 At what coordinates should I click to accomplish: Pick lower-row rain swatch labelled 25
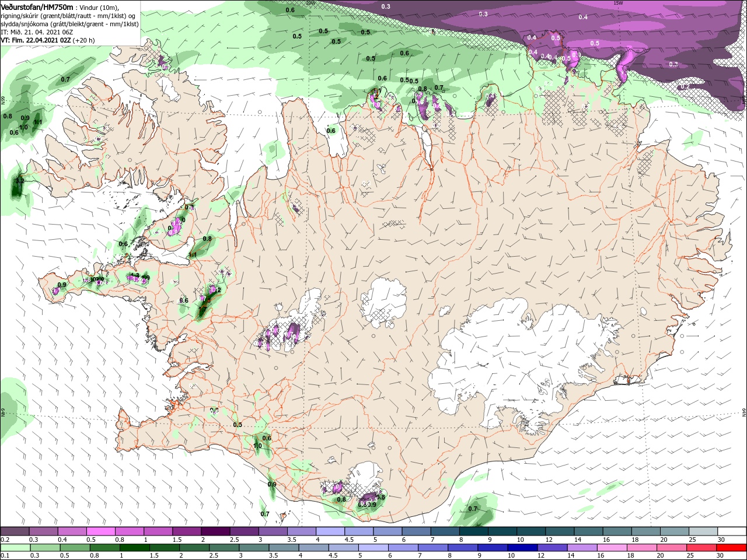[x=702, y=548]
